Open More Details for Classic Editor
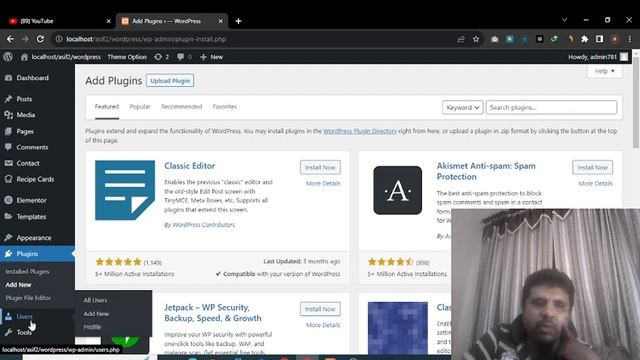This screenshot has height=360, width=640. pos(323,184)
